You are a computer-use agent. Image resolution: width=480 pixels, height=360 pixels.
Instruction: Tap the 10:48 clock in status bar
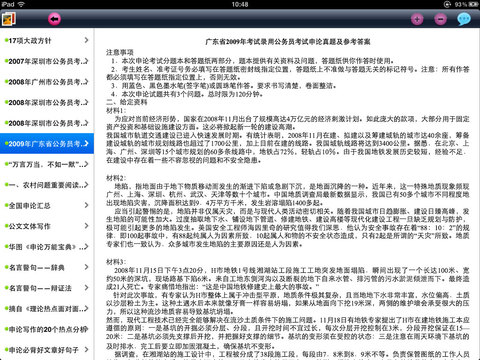point(240,4)
